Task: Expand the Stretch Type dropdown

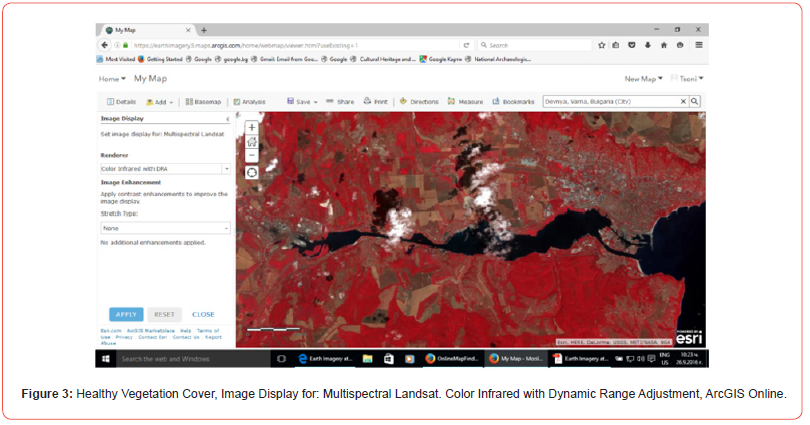Action: tap(227, 228)
